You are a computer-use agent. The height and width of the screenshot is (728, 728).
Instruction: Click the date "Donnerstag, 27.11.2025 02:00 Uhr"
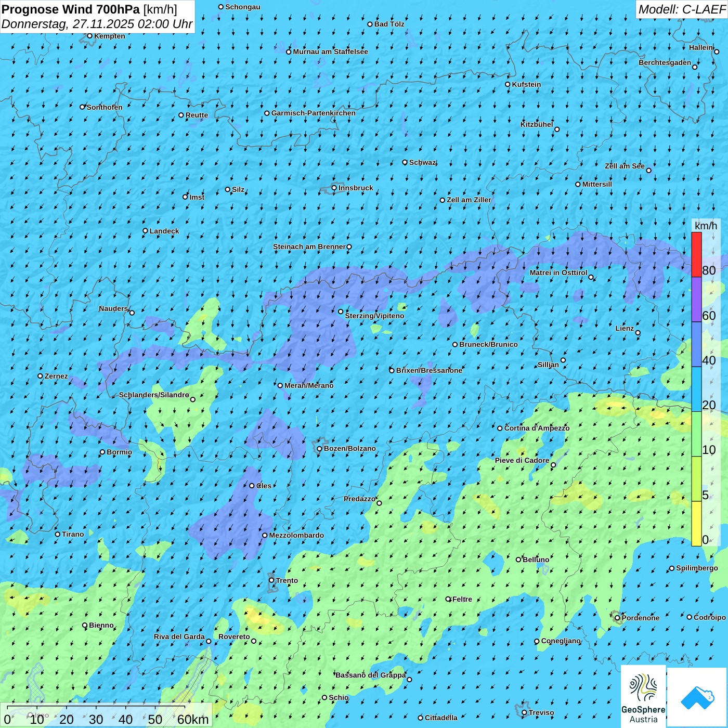point(97,24)
